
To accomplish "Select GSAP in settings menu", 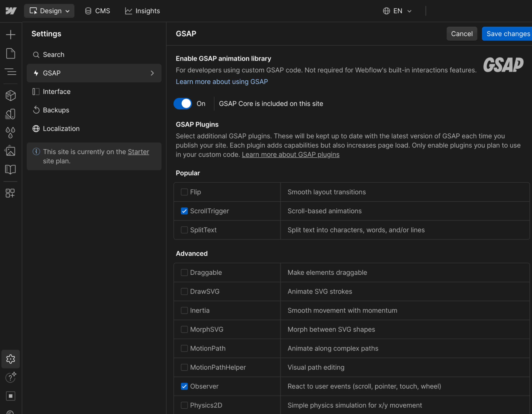I will click(x=94, y=73).
